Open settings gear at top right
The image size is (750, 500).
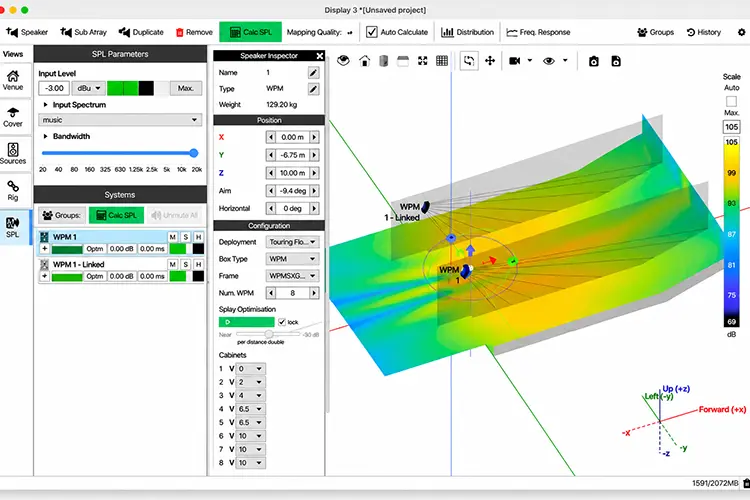click(741, 32)
